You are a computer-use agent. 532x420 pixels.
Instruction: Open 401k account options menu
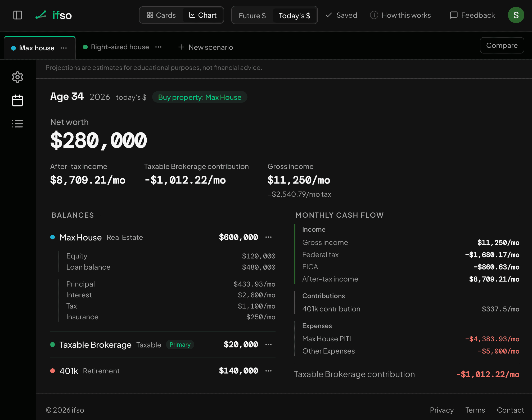pos(268,371)
